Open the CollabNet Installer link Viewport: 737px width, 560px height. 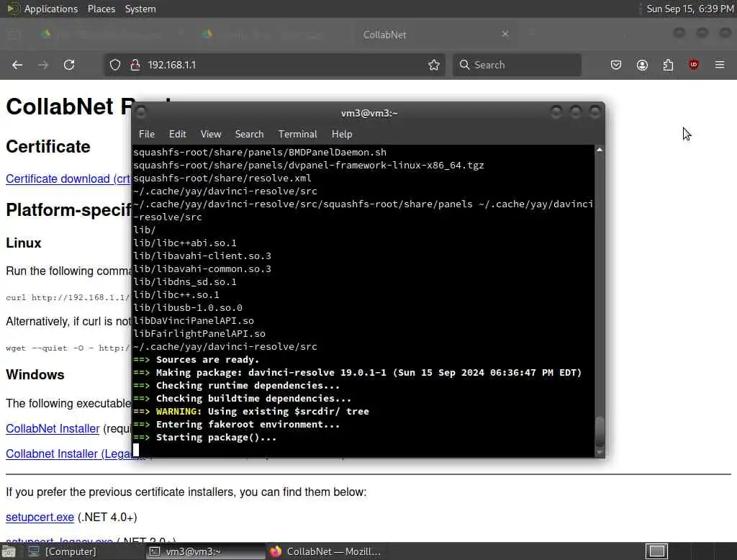[x=53, y=428]
